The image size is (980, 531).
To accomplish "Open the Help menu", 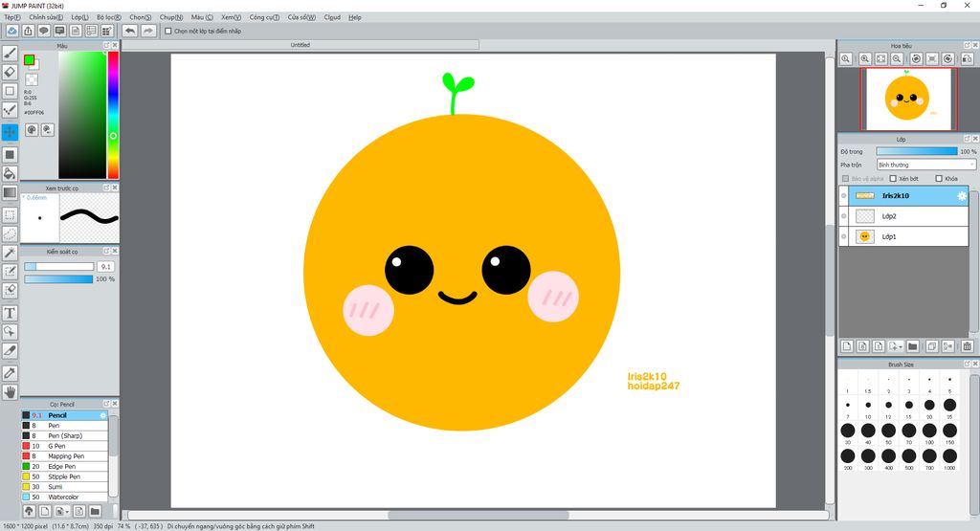I will pyautogui.click(x=354, y=17).
